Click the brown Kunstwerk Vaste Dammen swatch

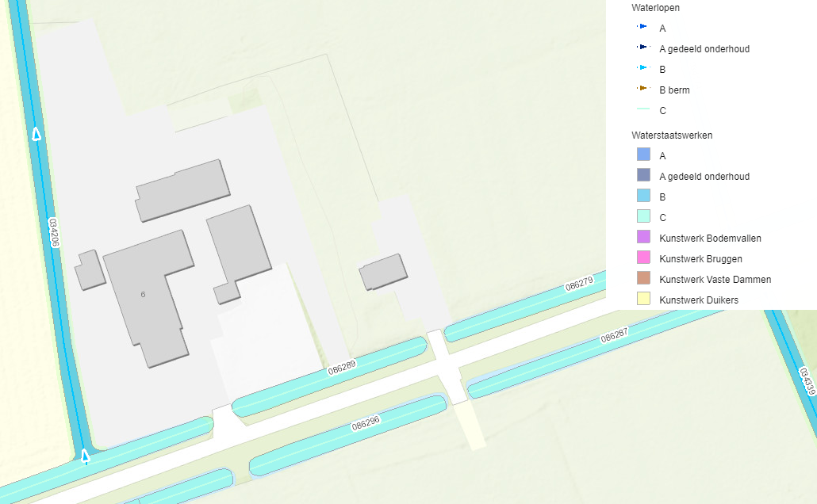[643, 278]
